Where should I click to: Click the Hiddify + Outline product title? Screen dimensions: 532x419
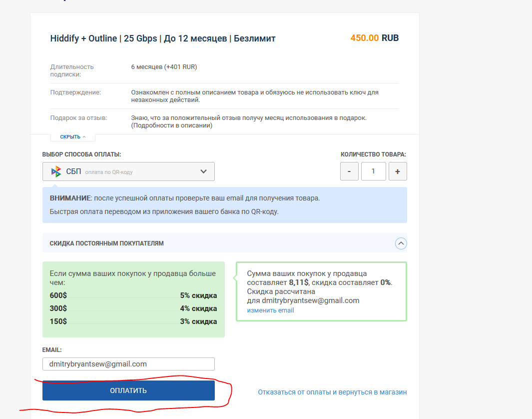(x=163, y=38)
